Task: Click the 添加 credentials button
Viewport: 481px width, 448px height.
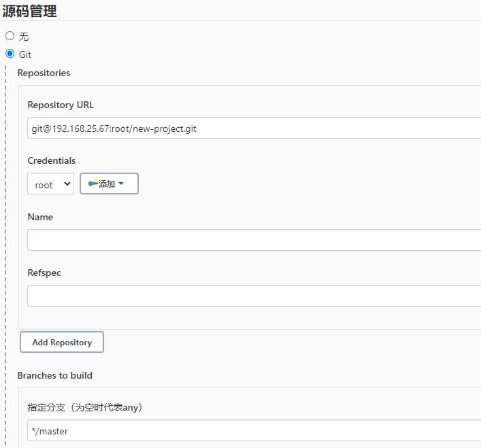Action: click(109, 184)
